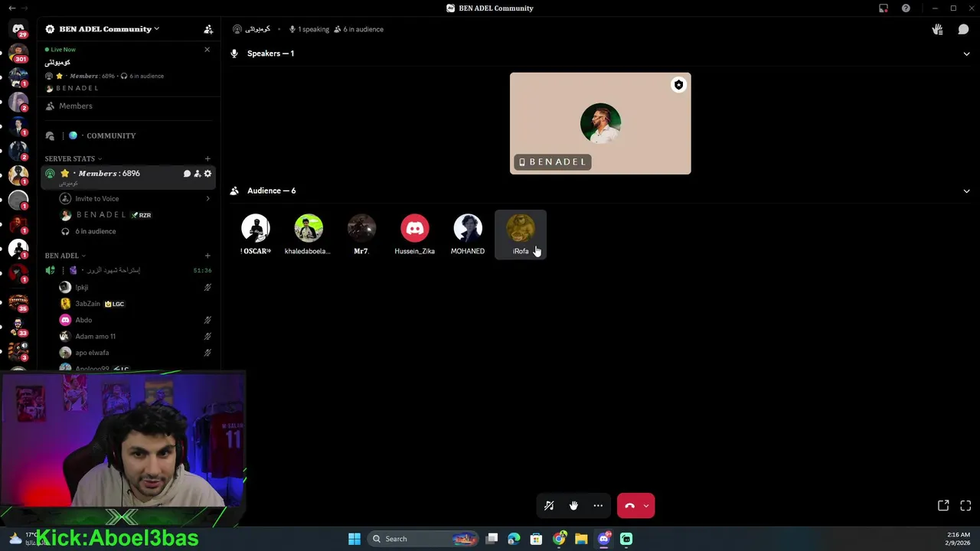The height and width of the screenshot is (551, 980).
Task: Click Invite to Voice
Action: click(x=135, y=199)
